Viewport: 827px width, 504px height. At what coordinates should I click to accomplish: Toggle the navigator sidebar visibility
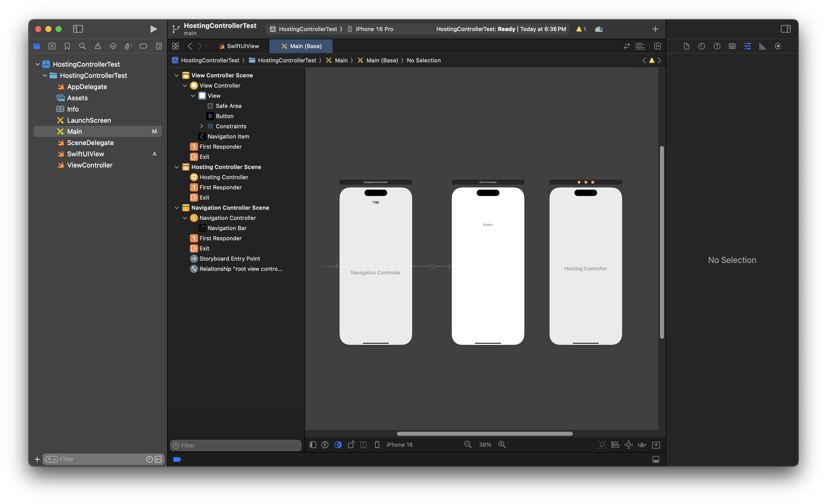tap(78, 29)
